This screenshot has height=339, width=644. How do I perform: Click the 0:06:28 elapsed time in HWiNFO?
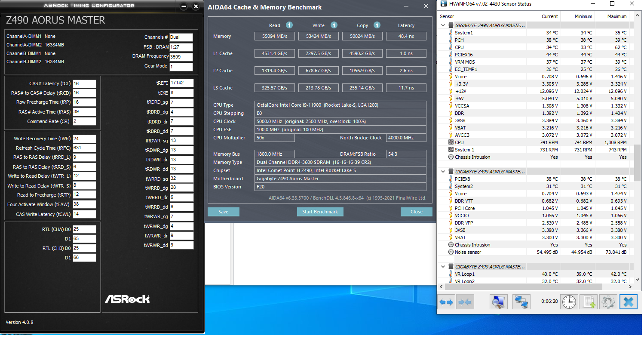coord(549,302)
